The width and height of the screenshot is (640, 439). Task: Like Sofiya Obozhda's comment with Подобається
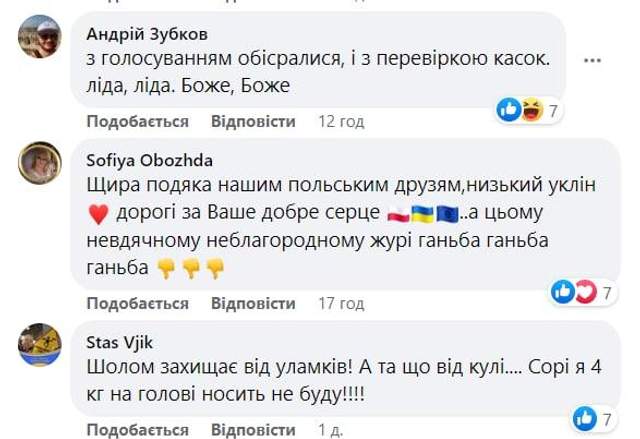tap(138, 303)
